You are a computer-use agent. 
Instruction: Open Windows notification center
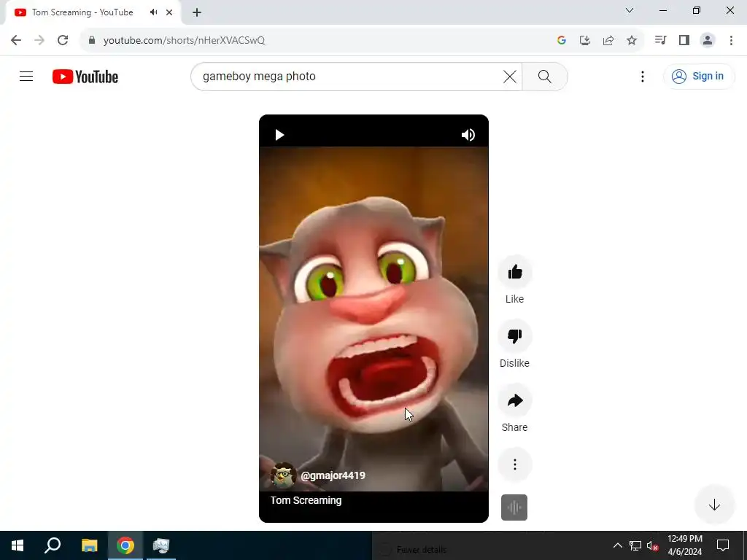723,545
